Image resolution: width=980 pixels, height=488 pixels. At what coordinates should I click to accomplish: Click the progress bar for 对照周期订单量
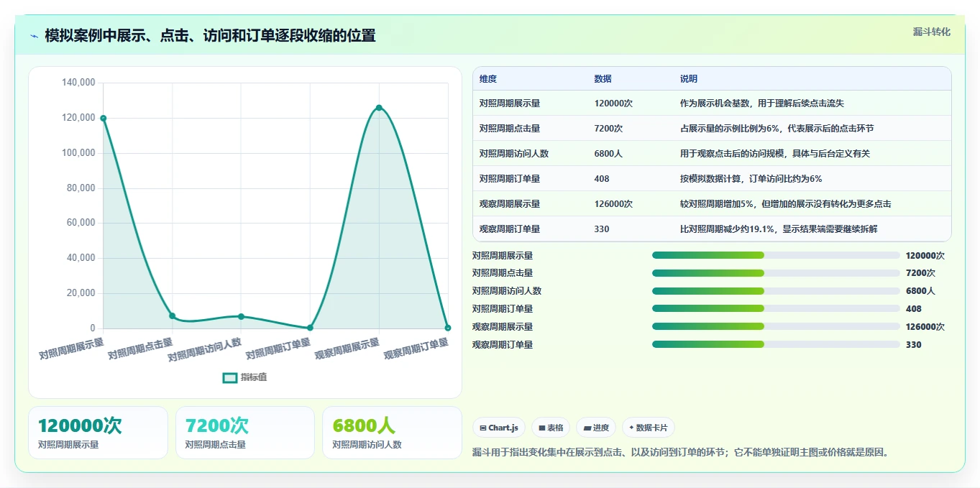coord(776,309)
